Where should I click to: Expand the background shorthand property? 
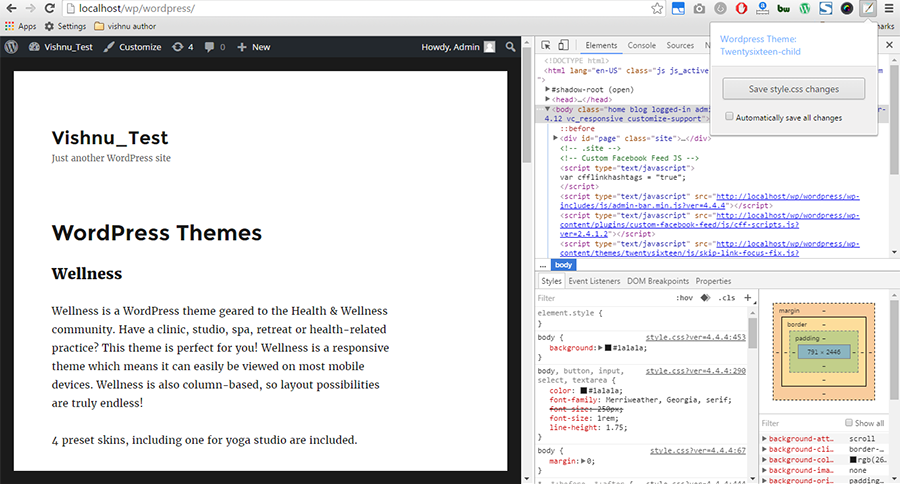click(x=600, y=348)
